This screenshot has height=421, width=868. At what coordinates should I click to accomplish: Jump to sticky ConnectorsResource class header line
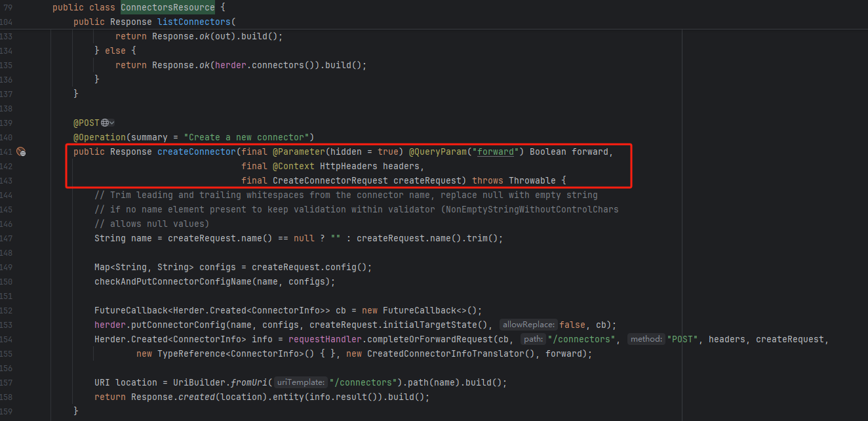(167, 8)
